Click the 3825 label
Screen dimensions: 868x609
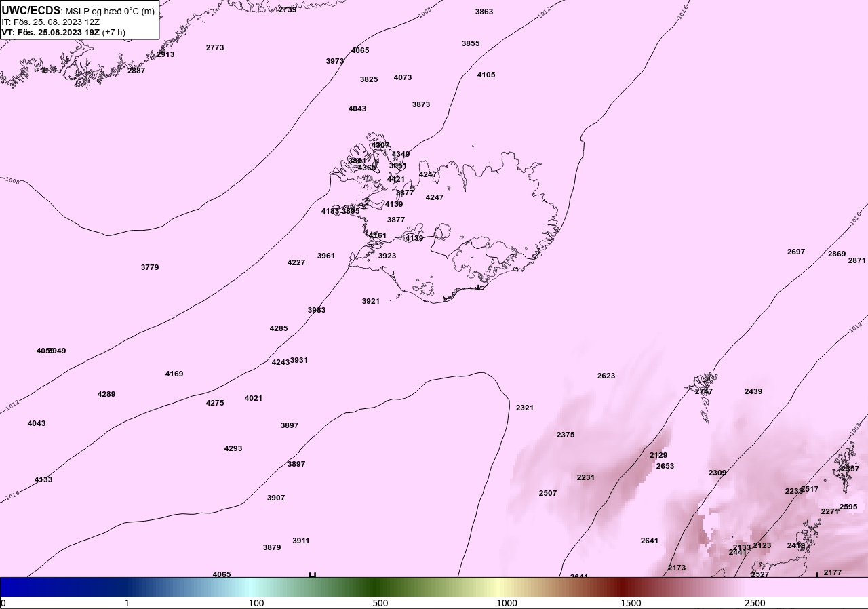pos(369,79)
